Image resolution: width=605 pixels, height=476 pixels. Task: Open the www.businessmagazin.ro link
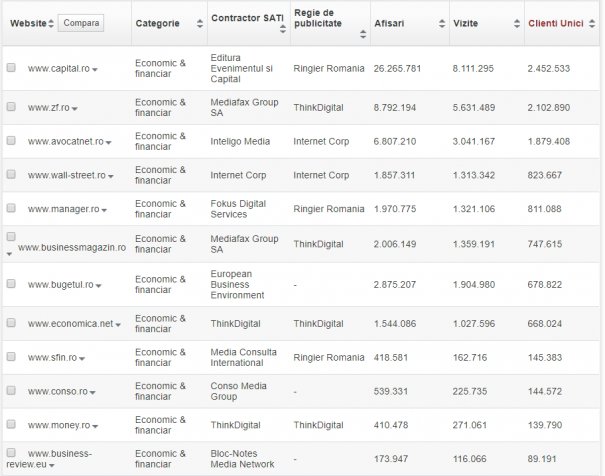tap(72, 247)
